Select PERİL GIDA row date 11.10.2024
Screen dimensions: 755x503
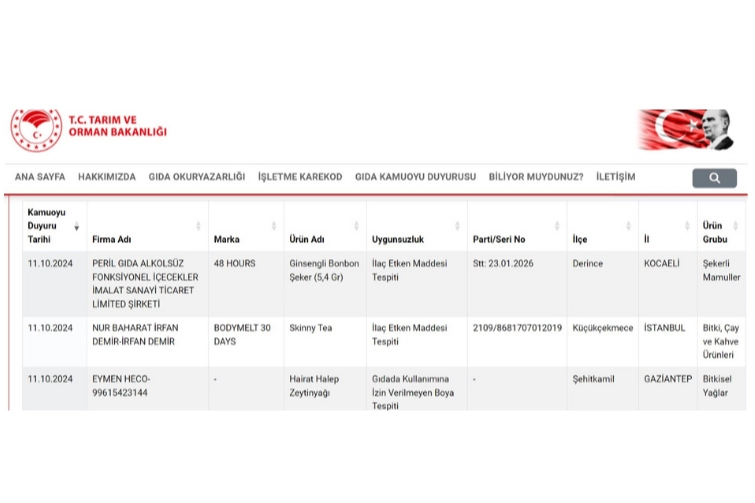[54, 284]
